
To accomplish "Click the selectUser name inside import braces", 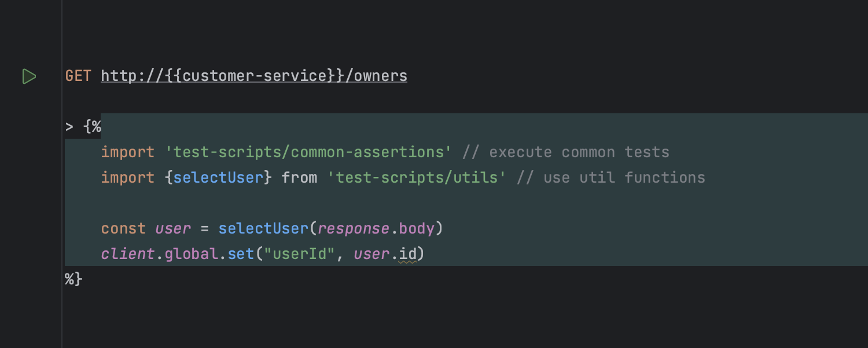I will (x=218, y=177).
